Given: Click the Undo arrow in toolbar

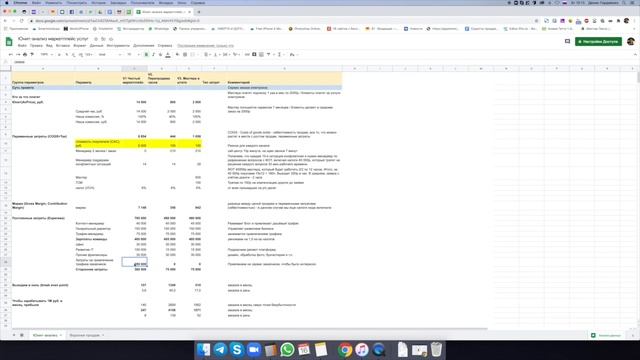Looking at the screenshot, I should 11,54.
